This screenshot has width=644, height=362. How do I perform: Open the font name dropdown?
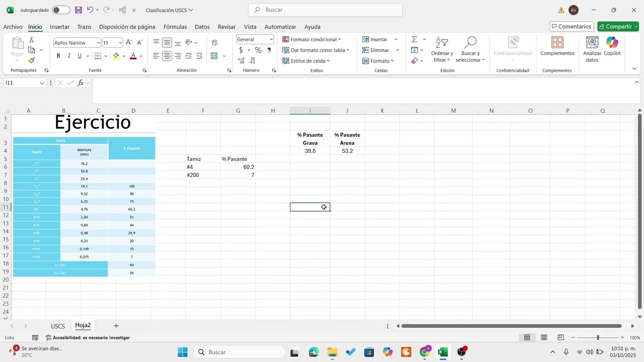(x=98, y=43)
